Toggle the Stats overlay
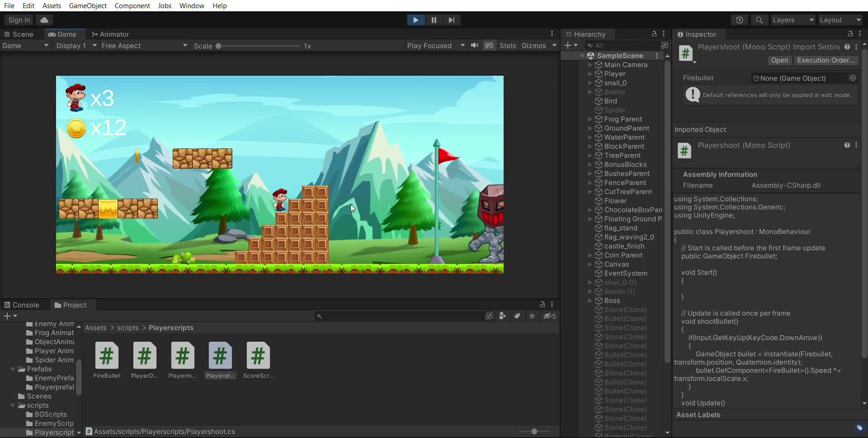This screenshot has width=868, height=438. (x=507, y=45)
